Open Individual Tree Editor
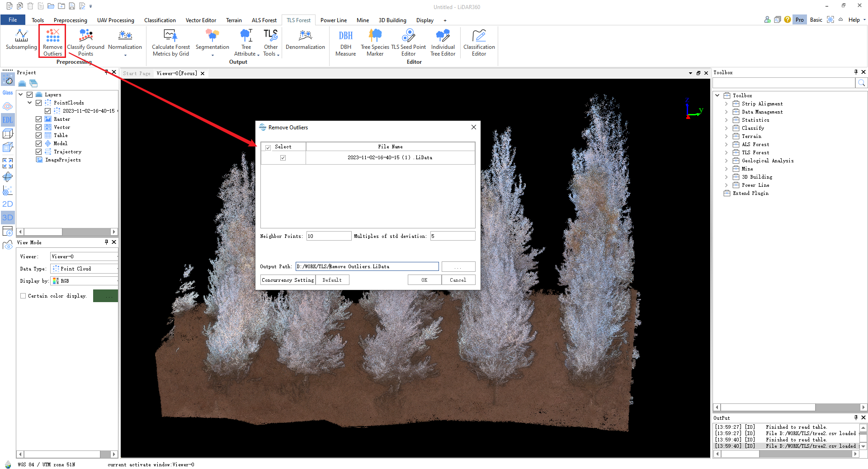The image size is (868, 469). tap(443, 43)
